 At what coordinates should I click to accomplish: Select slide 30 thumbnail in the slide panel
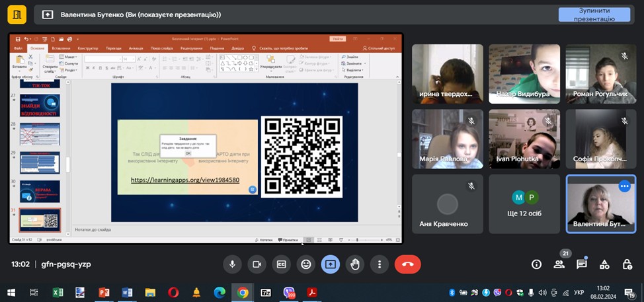40,191
